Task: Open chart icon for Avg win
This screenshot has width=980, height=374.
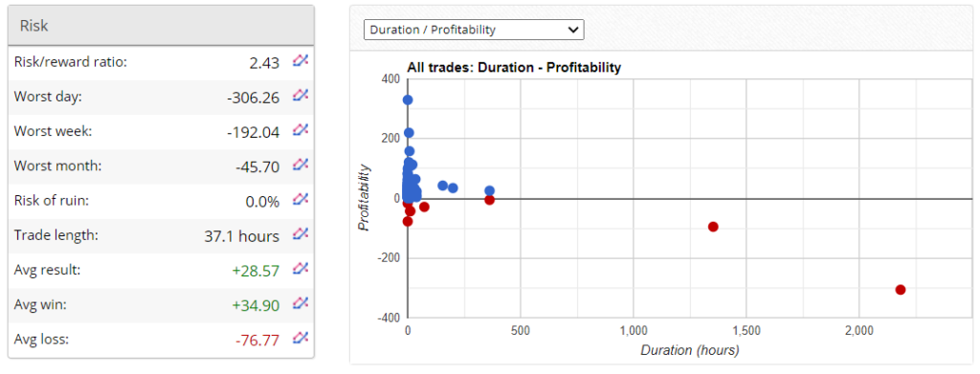Action: click(x=301, y=304)
